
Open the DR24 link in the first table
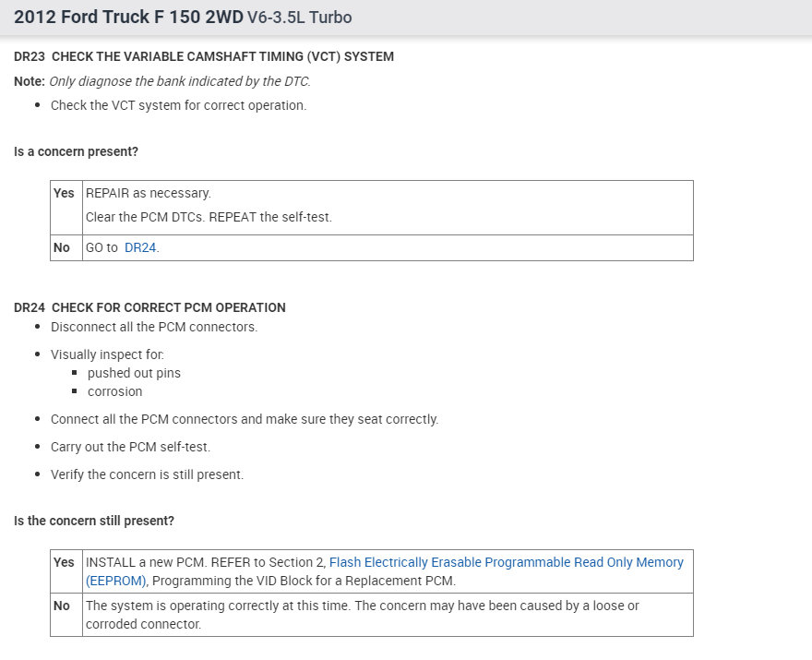coord(140,248)
